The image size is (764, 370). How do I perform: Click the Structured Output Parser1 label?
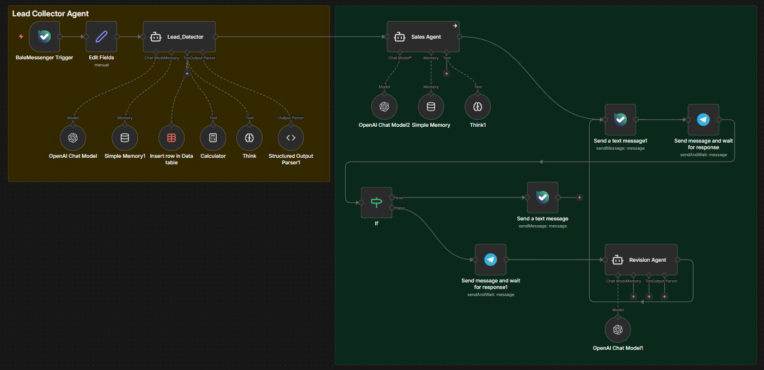tap(291, 159)
